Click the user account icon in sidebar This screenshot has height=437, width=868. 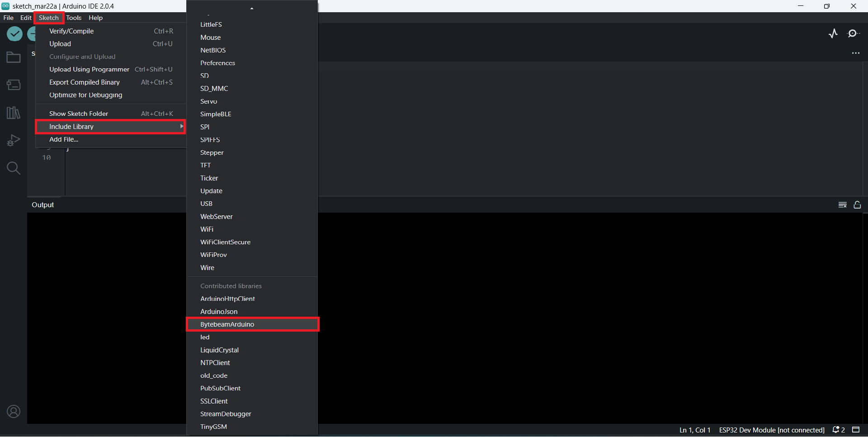14,412
